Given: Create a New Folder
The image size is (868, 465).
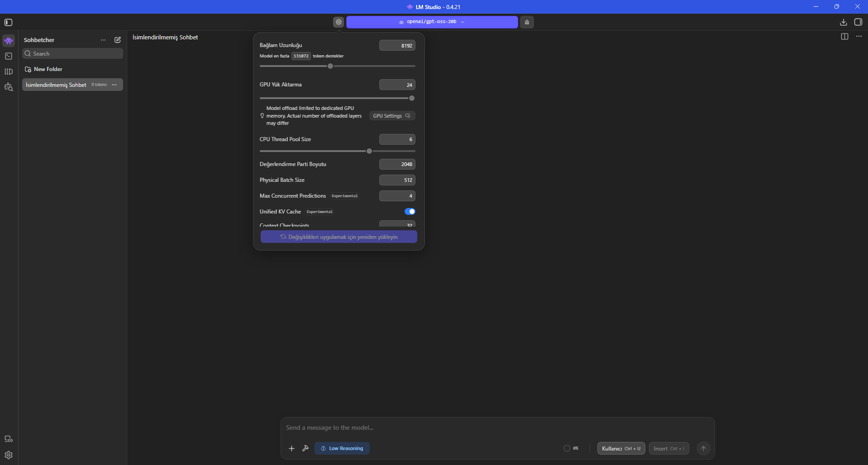Looking at the screenshot, I should (x=44, y=69).
